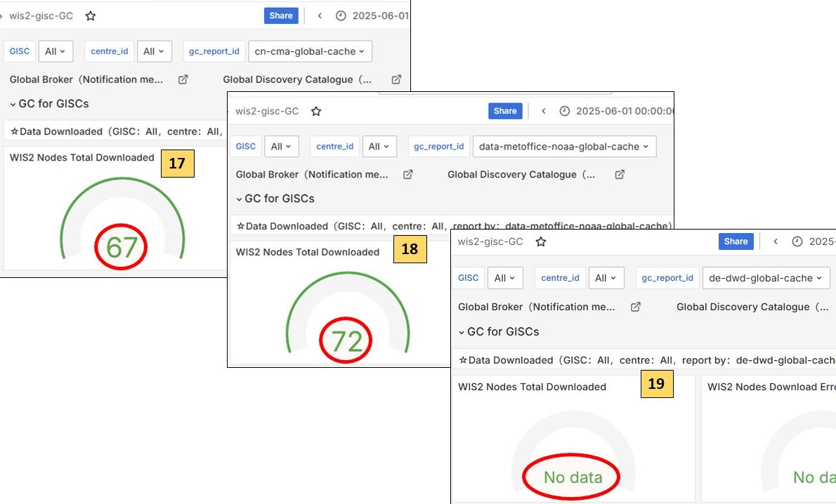
Task: Star the dashboard in the de-dwd-global-cache window
Action: tap(541, 241)
